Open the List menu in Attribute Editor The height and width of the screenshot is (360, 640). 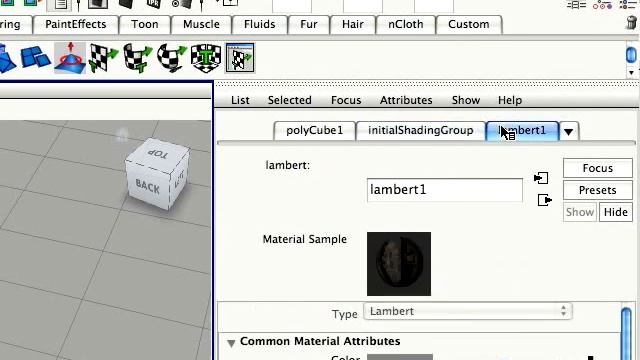point(240,100)
